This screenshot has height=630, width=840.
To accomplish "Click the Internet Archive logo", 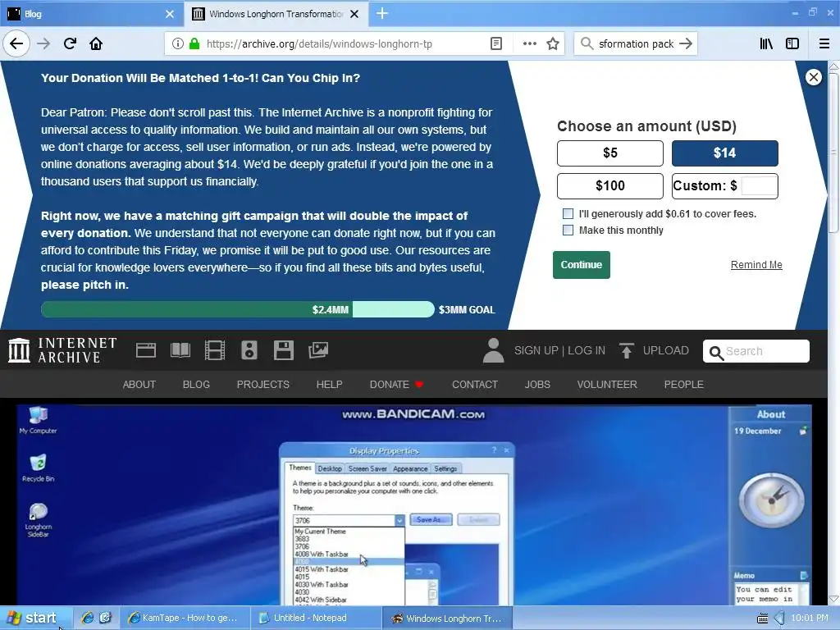I will click(62, 350).
